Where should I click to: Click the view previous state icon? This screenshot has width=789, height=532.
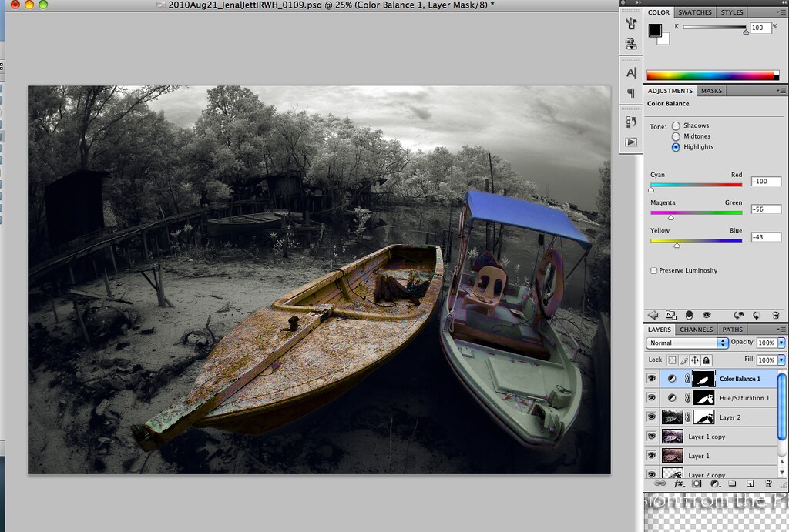(x=739, y=315)
